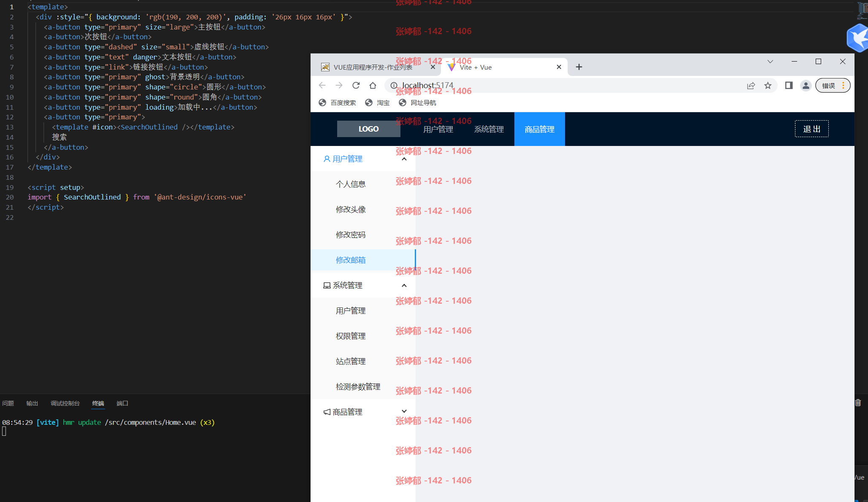
Task: Open 站点管理 menu item
Action: [363, 362]
